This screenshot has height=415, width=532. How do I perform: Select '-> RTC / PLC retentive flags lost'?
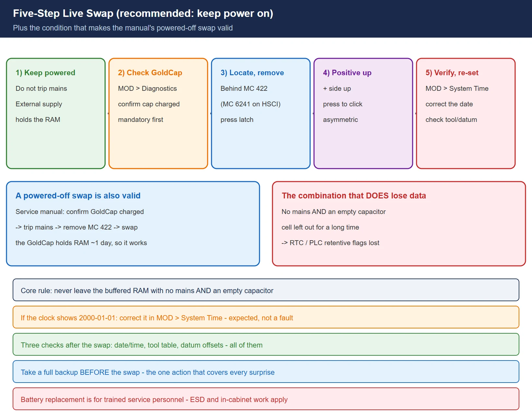(330, 243)
